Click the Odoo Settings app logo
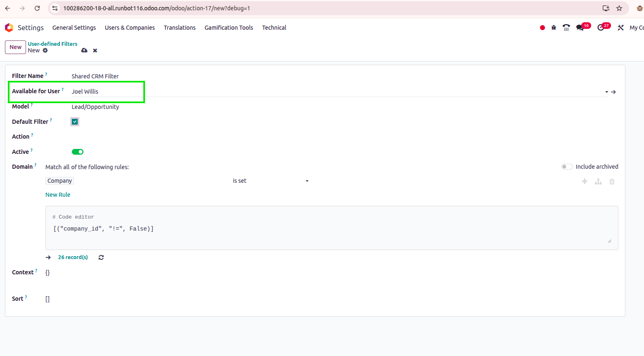 9,28
